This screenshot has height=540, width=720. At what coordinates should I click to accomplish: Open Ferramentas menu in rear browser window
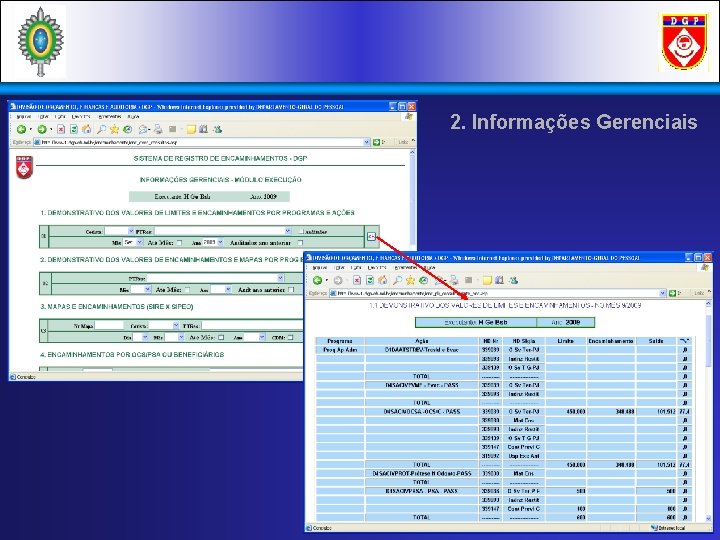[110, 117]
